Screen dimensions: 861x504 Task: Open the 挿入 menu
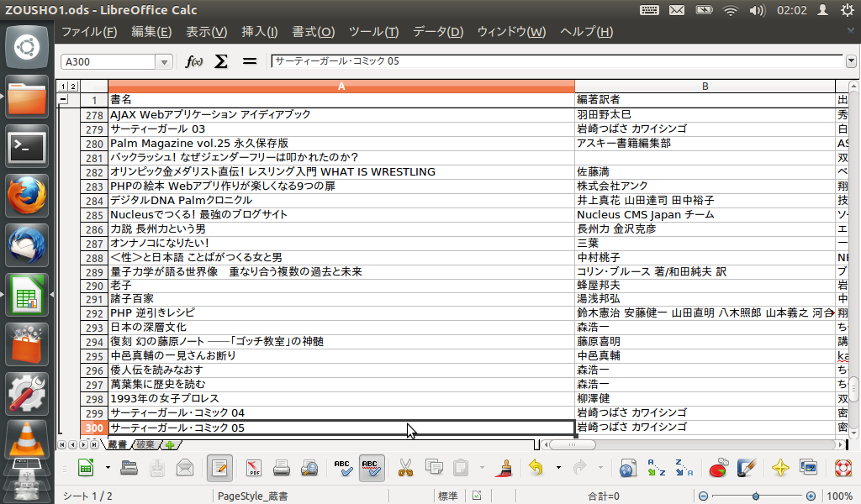pos(260,32)
